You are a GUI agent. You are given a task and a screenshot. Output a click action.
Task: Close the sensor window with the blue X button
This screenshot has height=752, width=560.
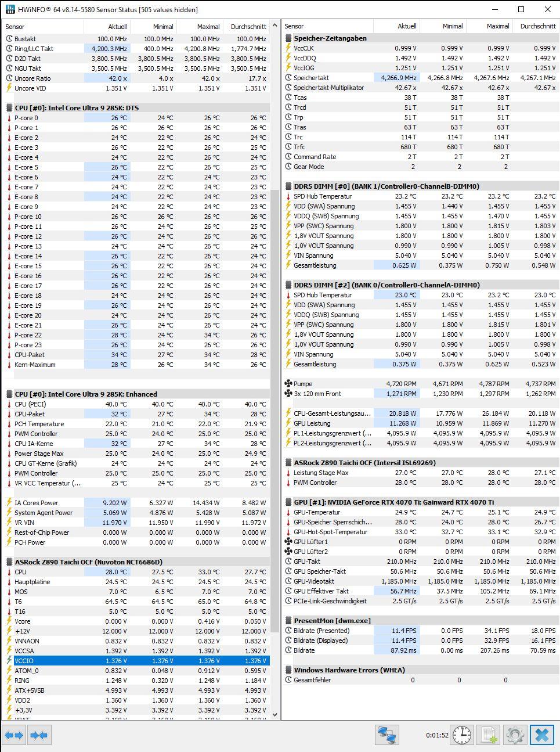coord(542,735)
